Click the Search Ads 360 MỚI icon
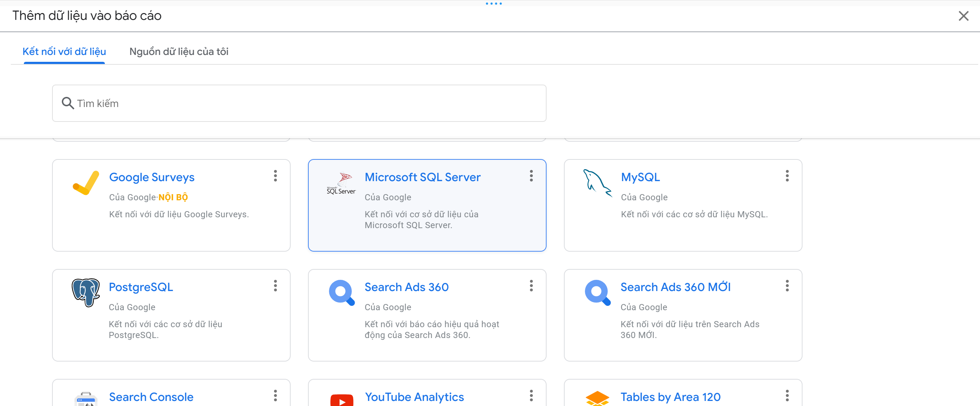 point(597,292)
